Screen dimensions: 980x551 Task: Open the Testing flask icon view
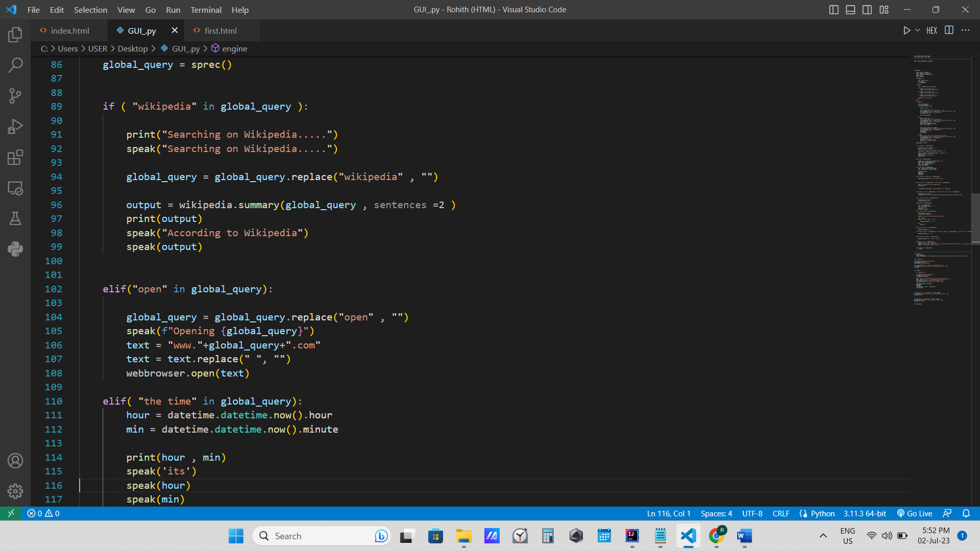coord(15,218)
